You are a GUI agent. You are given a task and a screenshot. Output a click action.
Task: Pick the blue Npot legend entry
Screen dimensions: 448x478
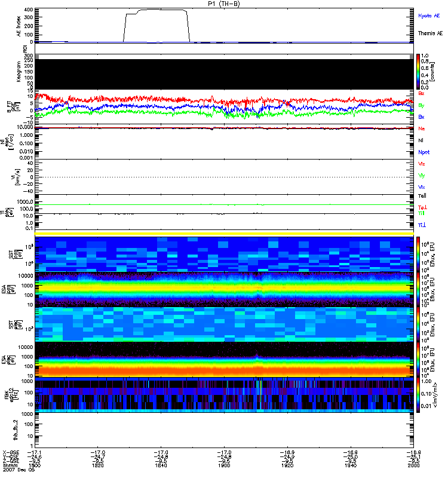[424, 152]
